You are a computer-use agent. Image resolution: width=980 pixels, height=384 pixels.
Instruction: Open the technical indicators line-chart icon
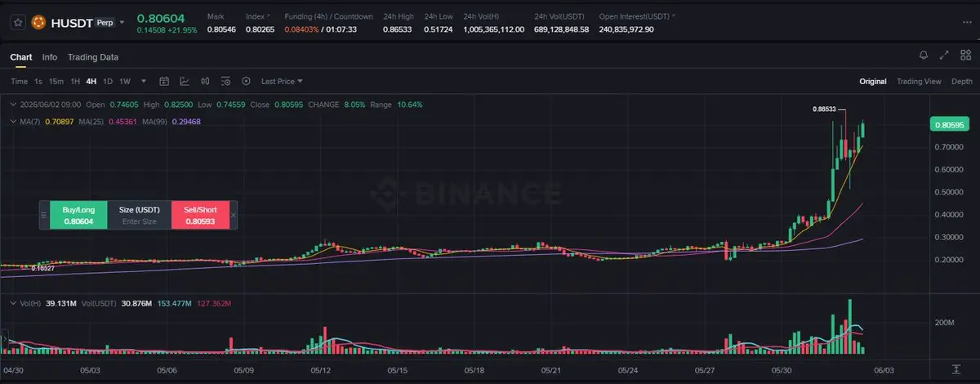(x=185, y=81)
